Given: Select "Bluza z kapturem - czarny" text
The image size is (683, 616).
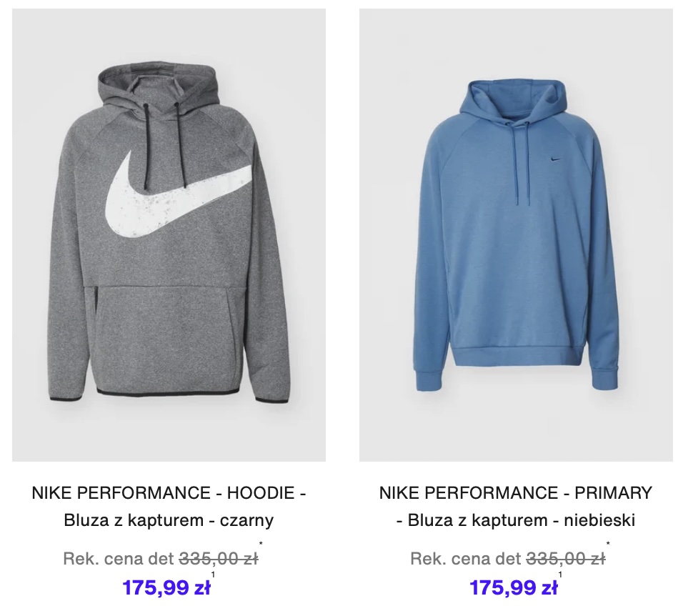Looking at the screenshot, I should click(x=169, y=520).
